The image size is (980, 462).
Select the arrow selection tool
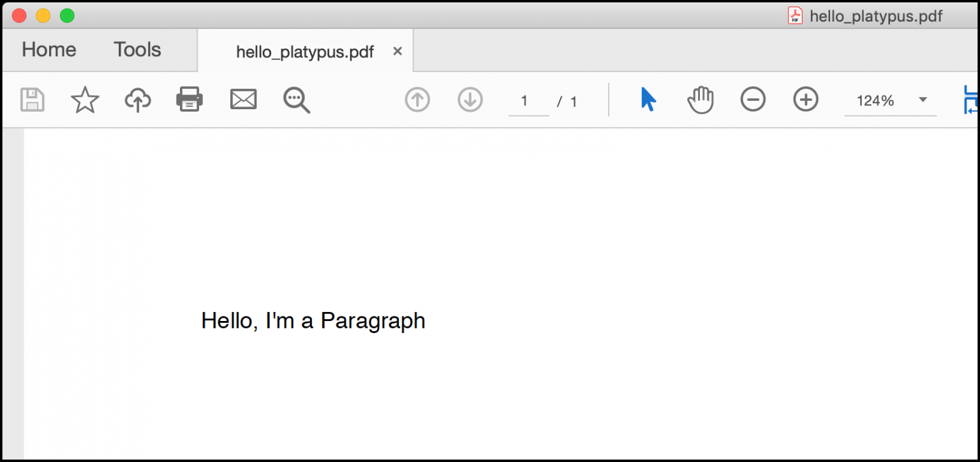point(648,100)
